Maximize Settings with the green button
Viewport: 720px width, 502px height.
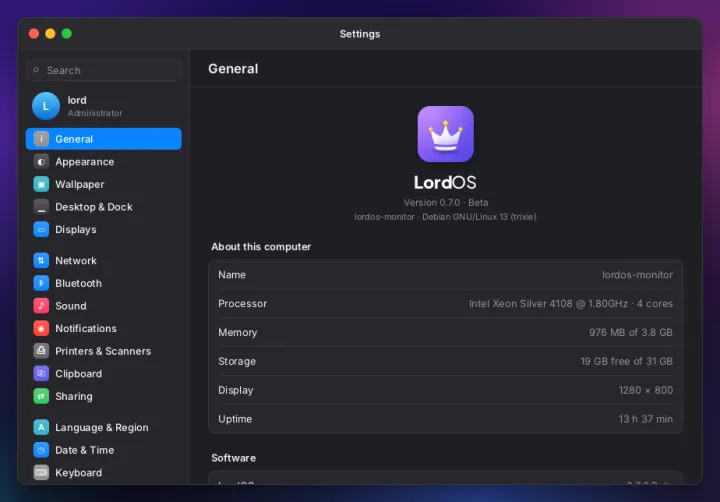pyautogui.click(x=67, y=34)
